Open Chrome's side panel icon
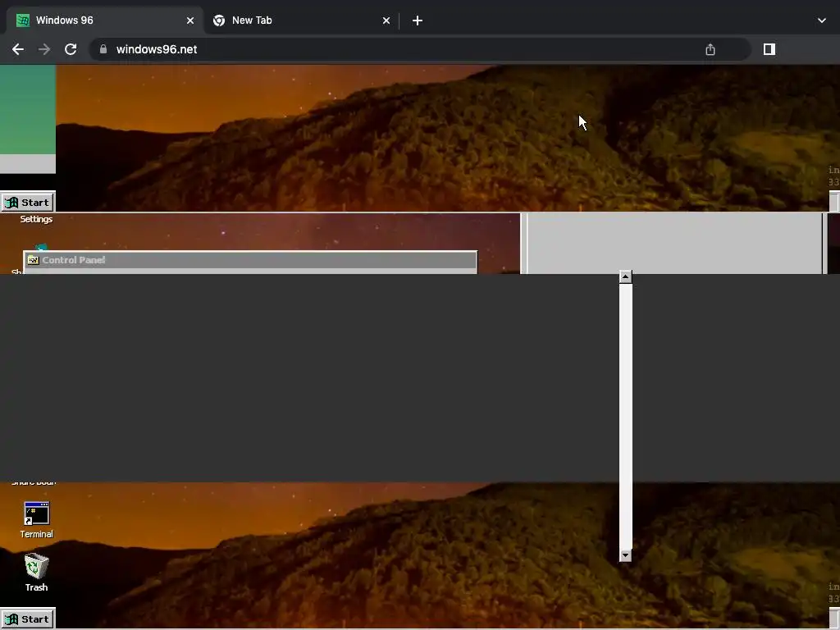Viewport: 840px width, 630px height. click(x=769, y=49)
